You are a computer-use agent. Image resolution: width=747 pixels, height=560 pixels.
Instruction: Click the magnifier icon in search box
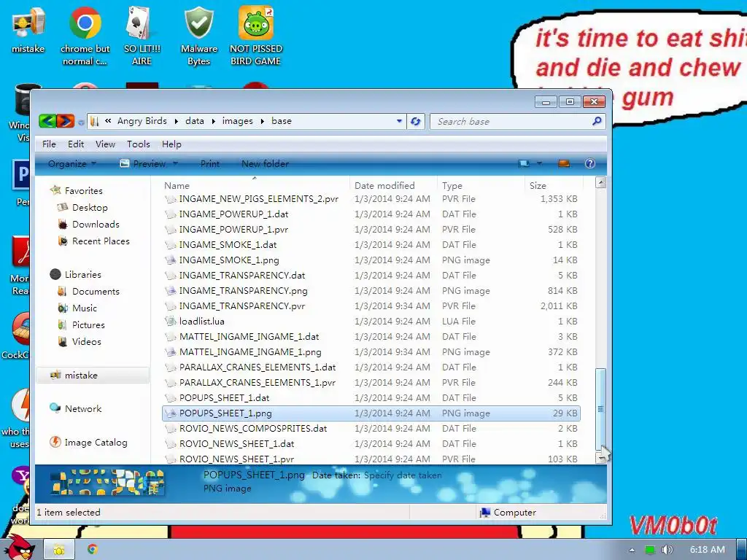tap(597, 121)
